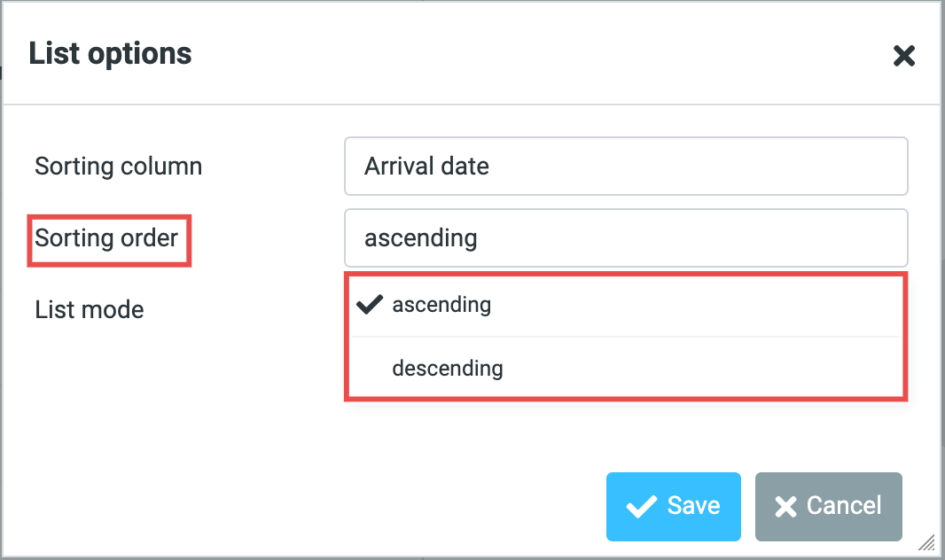This screenshot has height=560, width=945.
Task: Click the 'descending' text in the dropdown list
Action: [x=448, y=368]
